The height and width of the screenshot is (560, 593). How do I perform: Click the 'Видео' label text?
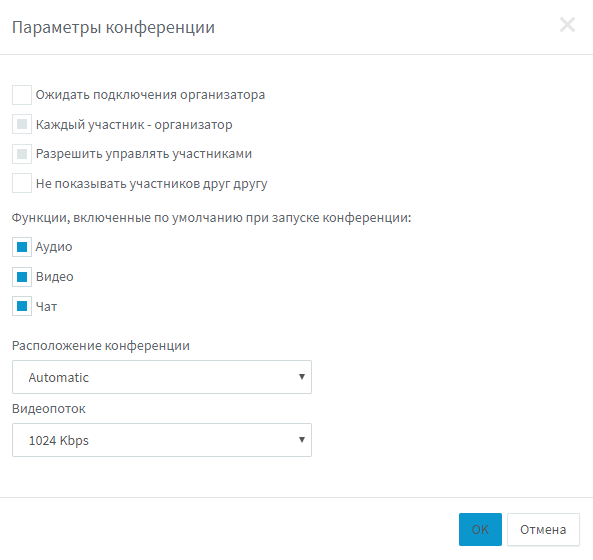pyautogui.click(x=54, y=277)
